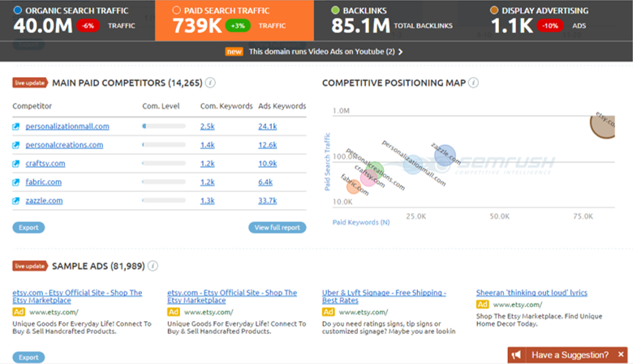Open craftsy.com competitor link

coord(45,163)
